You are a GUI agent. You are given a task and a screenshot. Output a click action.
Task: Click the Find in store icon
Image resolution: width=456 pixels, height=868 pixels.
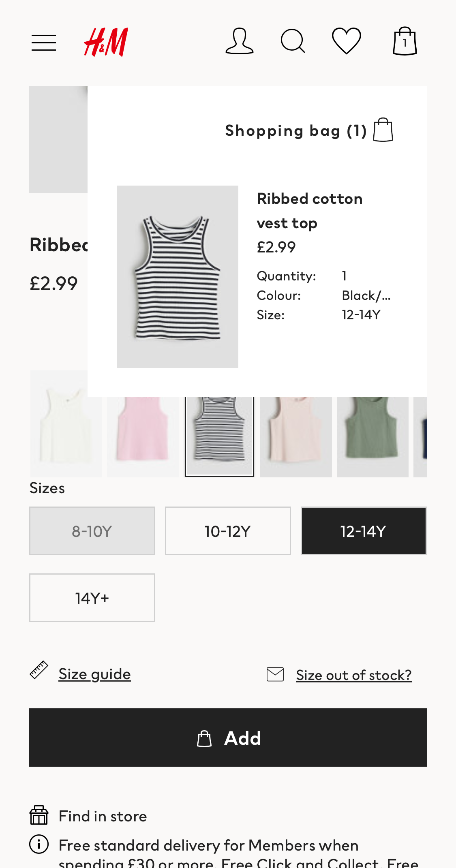(x=39, y=815)
